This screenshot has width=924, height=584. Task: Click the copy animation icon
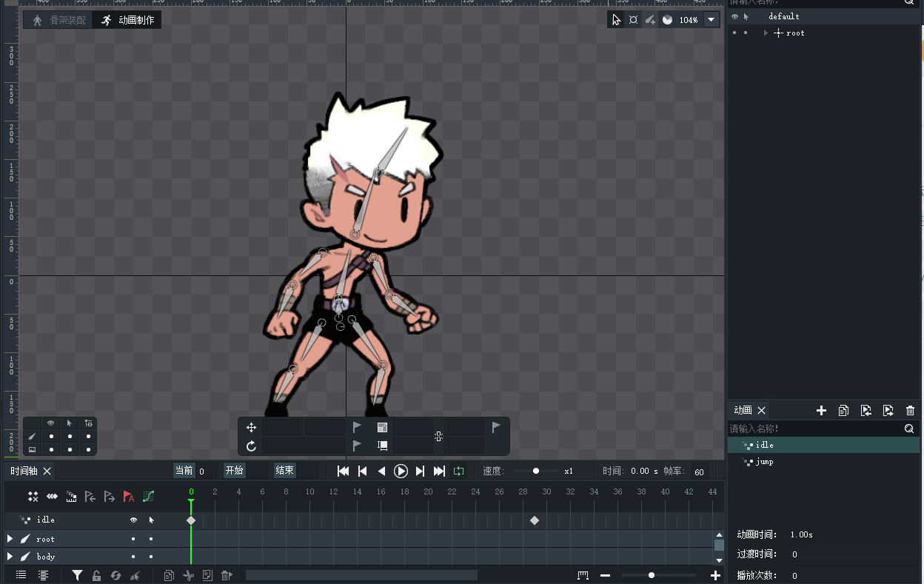[843, 410]
